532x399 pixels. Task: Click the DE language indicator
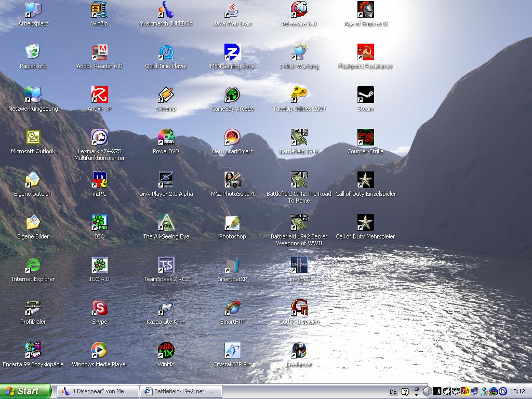click(x=393, y=392)
